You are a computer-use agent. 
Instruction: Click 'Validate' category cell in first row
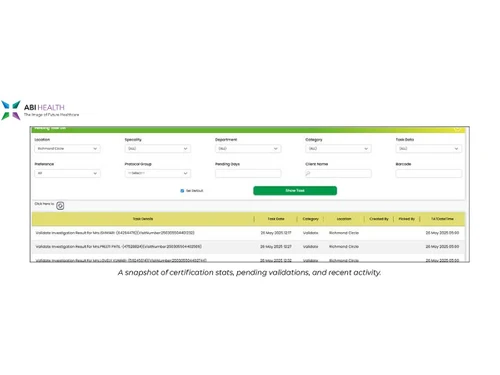310,233
